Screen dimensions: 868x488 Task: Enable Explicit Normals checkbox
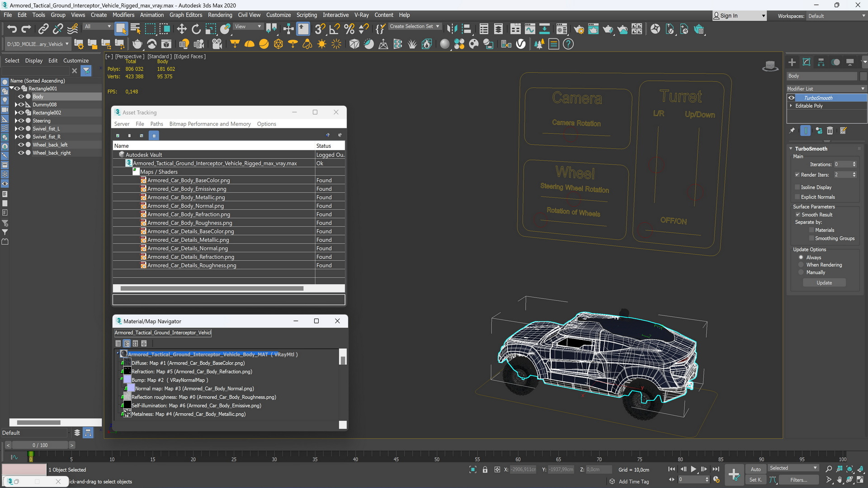click(x=797, y=197)
